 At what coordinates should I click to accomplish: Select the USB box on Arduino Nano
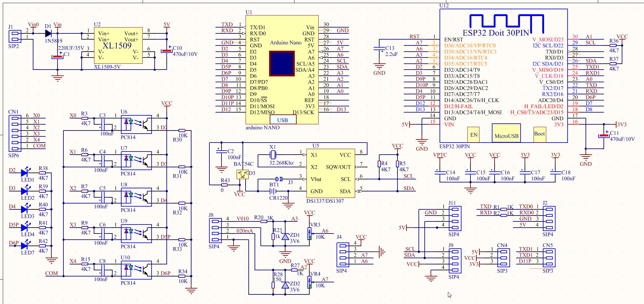(x=283, y=120)
